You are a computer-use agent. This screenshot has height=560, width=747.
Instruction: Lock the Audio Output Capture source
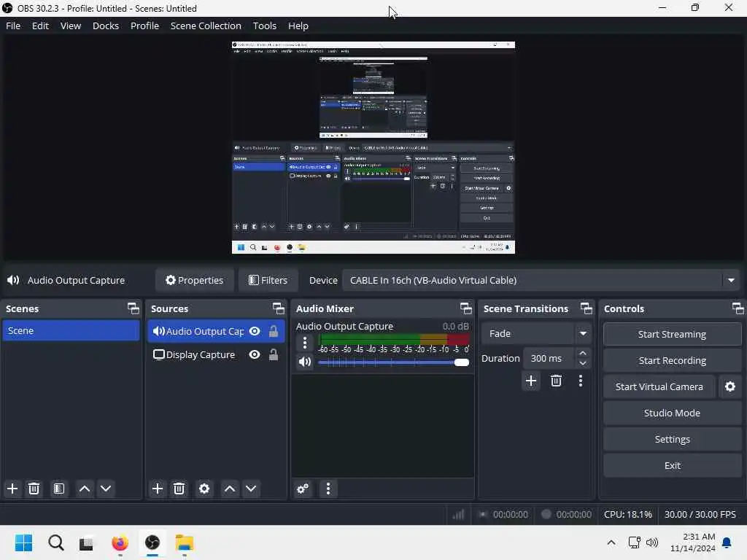[x=274, y=331]
